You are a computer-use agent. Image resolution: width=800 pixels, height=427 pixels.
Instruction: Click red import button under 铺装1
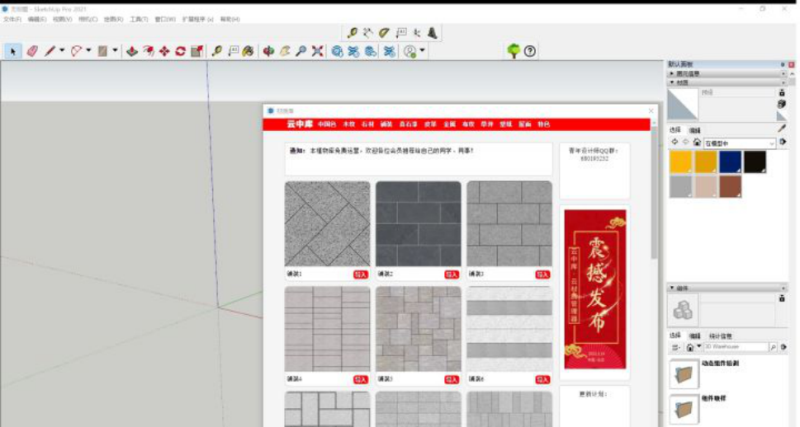pos(361,274)
